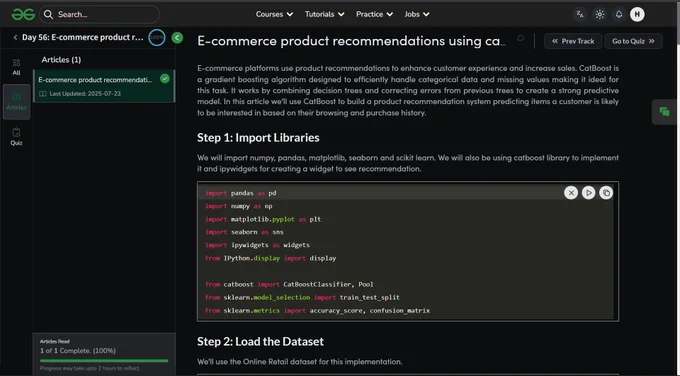Viewport: 680px width, 376px height.
Task: Click the '1 of 1 Complete. (100%)' text
Action: click(78, 350)
